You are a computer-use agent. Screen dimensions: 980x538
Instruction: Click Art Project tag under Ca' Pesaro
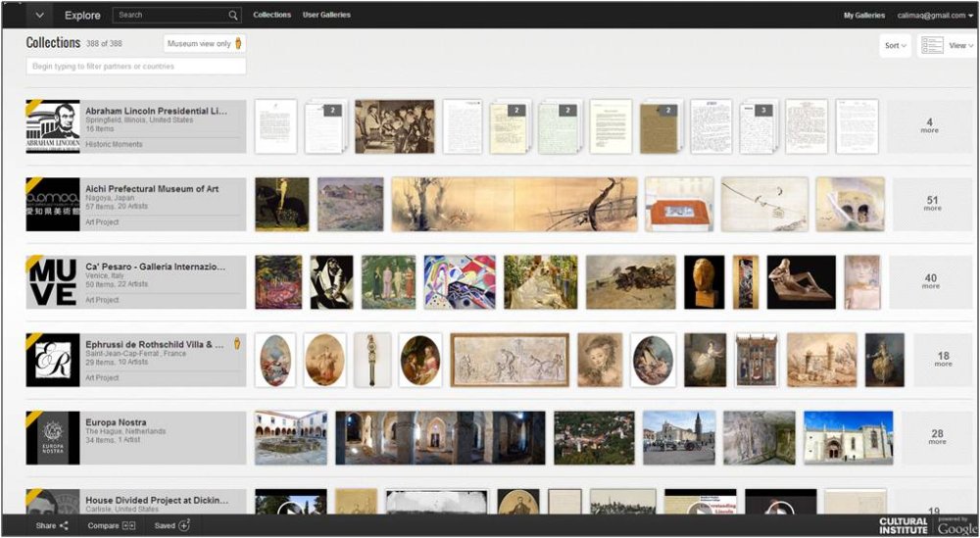pos(102,300)
